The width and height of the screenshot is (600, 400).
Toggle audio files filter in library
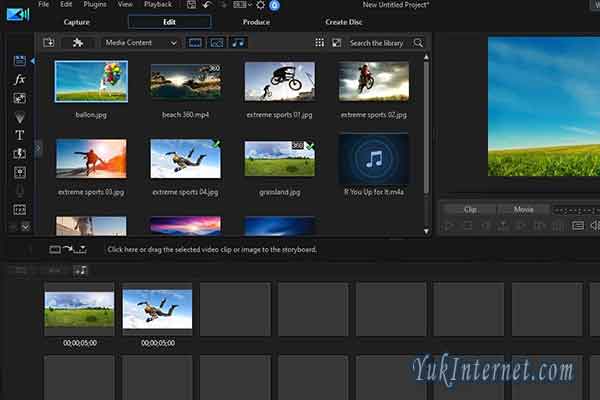coord(238,43)
